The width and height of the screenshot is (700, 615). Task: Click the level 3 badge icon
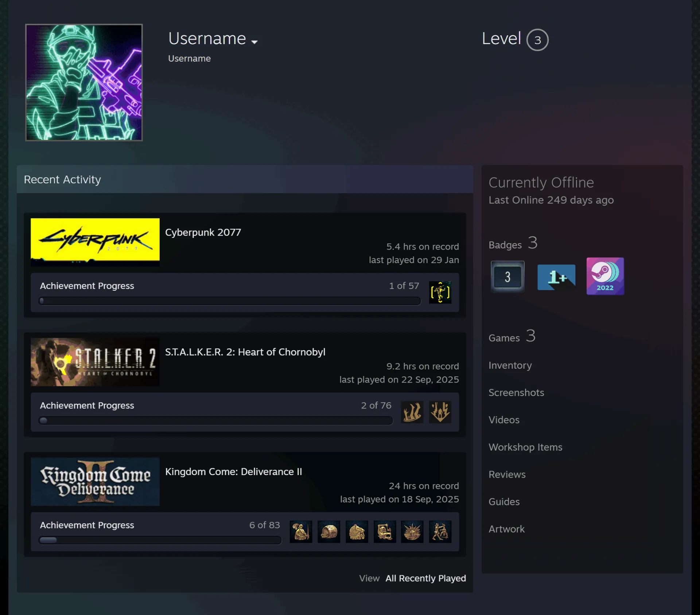click(x=507, y=277)
